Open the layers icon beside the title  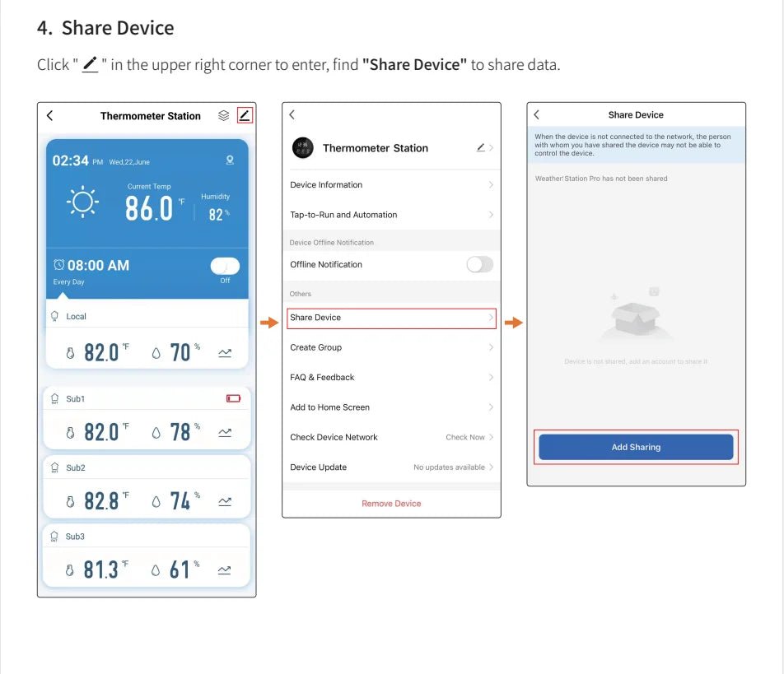pyautogui.click(x=223, y=116)
